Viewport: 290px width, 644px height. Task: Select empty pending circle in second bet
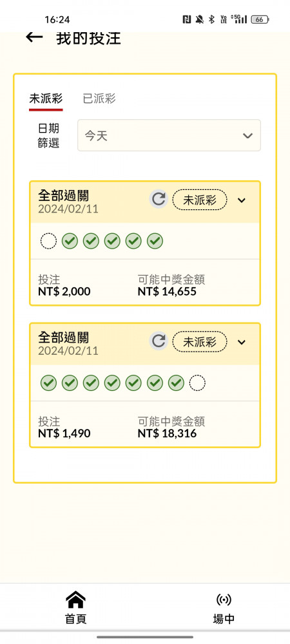pos(197,383)
